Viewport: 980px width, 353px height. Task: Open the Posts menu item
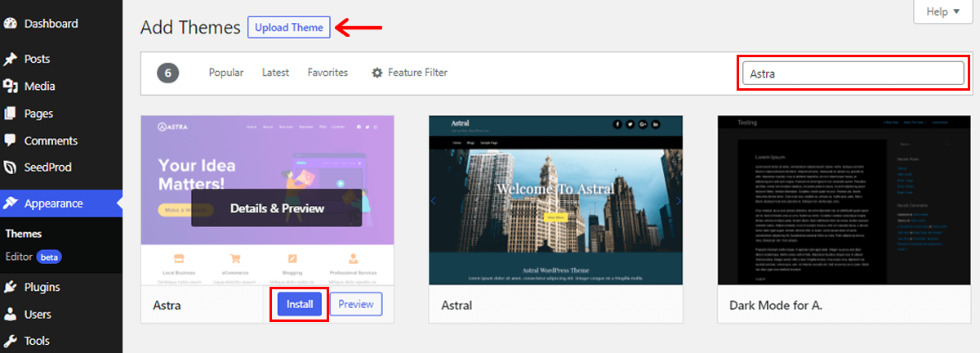tap(61, 59)
